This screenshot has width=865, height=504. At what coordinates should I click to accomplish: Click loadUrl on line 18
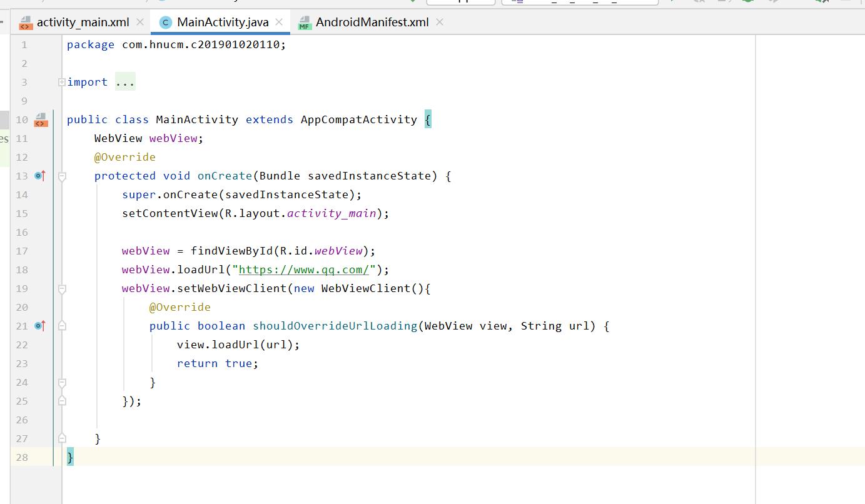click(x=201, y=270)
